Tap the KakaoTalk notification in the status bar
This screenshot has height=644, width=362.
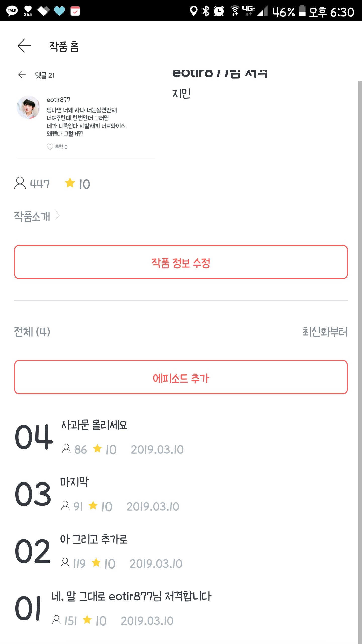[x=12, y=11]
